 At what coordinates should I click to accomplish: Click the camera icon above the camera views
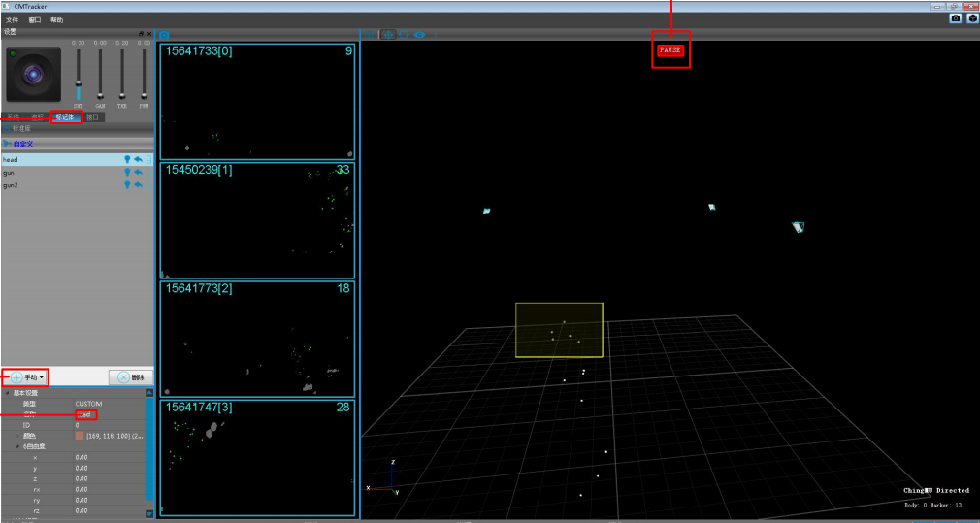(164, 35)
